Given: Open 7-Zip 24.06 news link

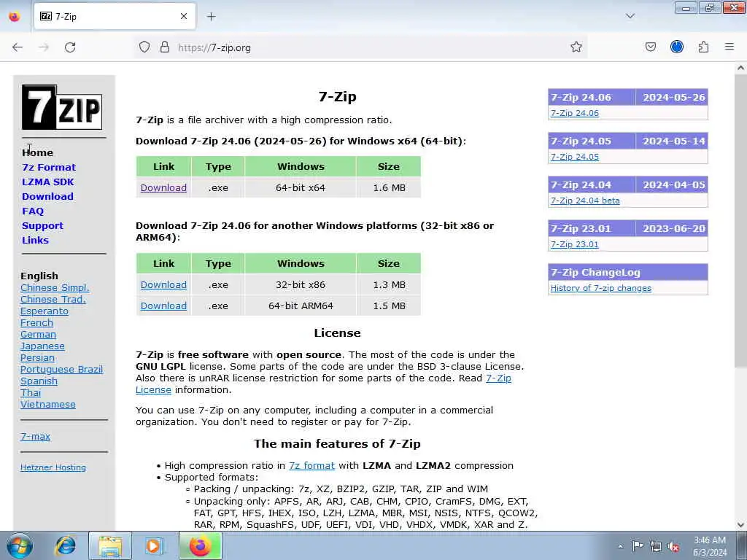Looking at the screenshot, I should click(x=575, y=113).
